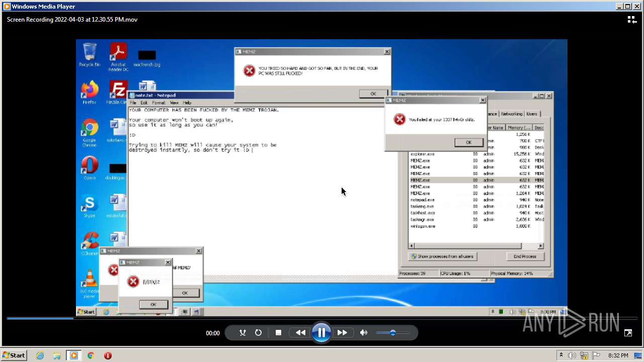Select Windows Media Player taskbar button
Screen dimensions: 644x362
74,355
